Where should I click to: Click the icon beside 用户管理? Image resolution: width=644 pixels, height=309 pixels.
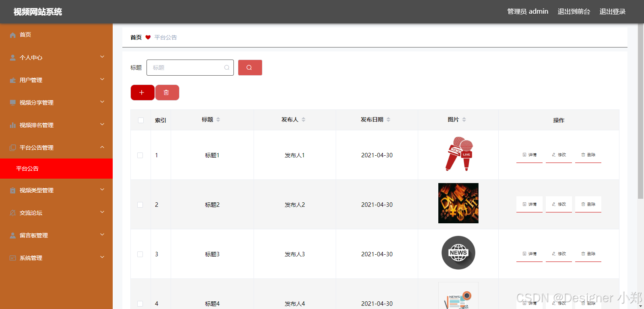point(13,80)
